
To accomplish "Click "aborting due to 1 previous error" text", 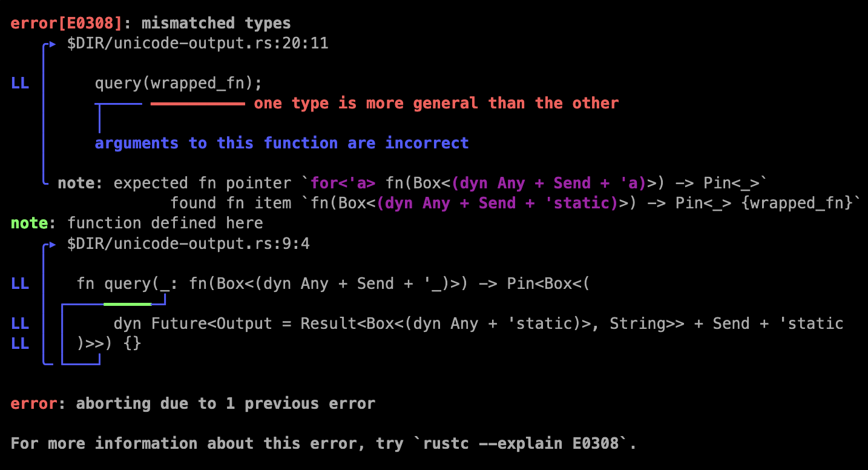I will pyautogui.click(x=226, y=403).
